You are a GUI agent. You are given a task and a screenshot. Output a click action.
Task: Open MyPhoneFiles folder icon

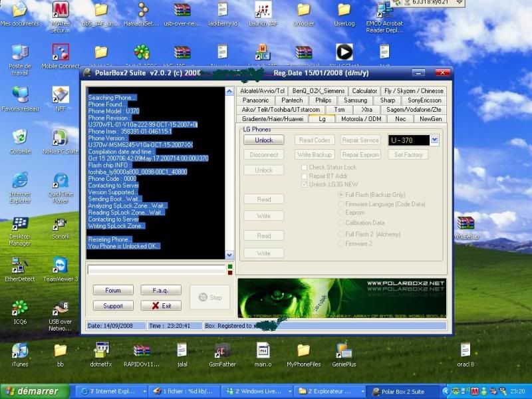(x=304, y=354)
